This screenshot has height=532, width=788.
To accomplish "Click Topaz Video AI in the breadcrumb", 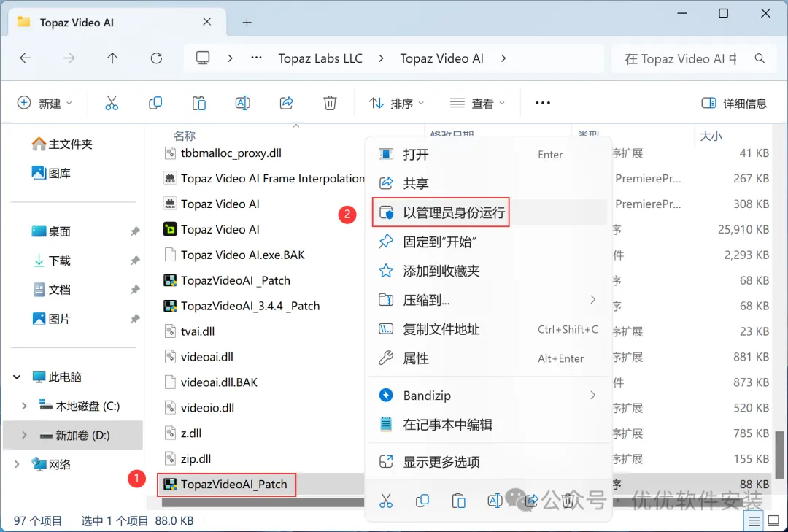I will [441, 58].
